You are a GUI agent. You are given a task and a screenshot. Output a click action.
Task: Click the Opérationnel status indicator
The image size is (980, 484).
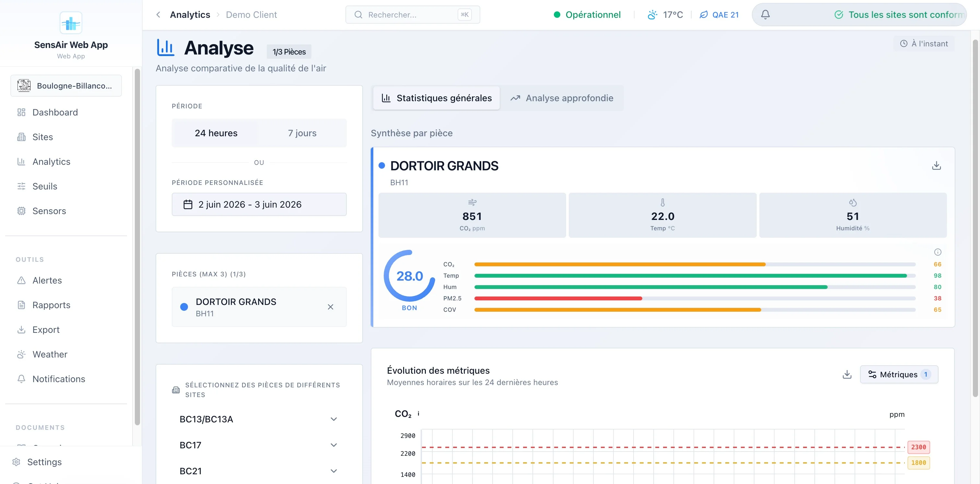[x=587, y=15]
